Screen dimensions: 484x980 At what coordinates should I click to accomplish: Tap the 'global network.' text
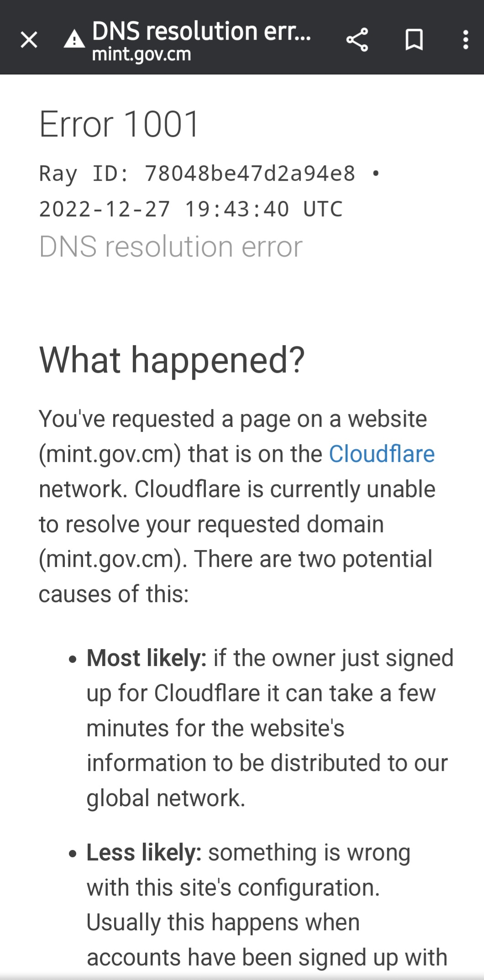(x=166, y=798)
